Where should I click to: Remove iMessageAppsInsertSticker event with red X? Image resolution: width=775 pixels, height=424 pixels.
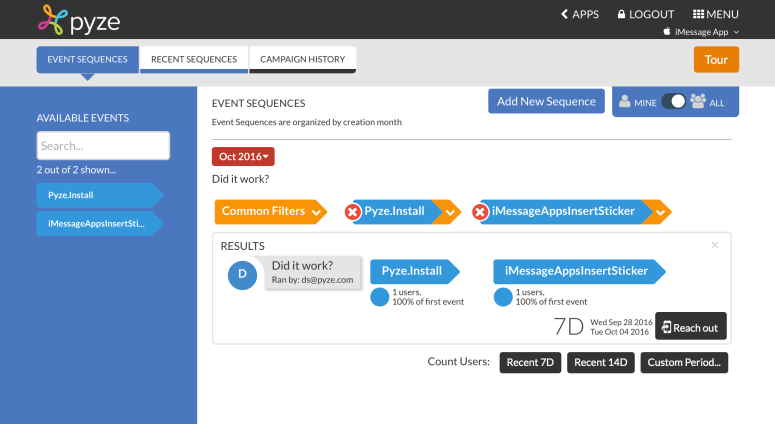(x=480, y=212)
